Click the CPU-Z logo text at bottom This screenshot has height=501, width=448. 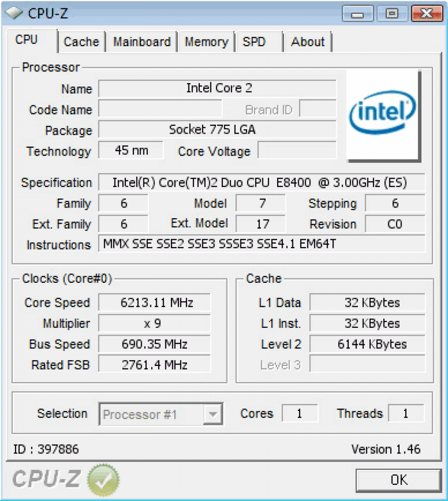pyautogui.click(x=47, y=479)
